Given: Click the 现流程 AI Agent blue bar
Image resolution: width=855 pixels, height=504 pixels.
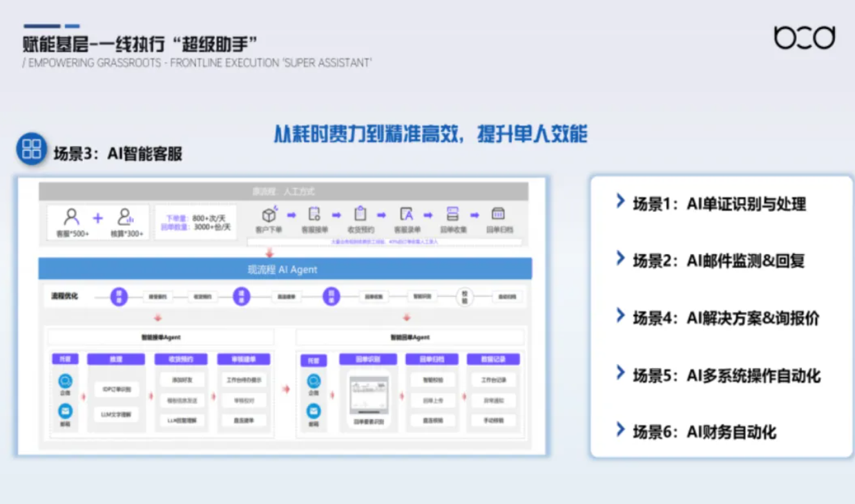Looking at the screenshot, I should [x=285, y=269].
